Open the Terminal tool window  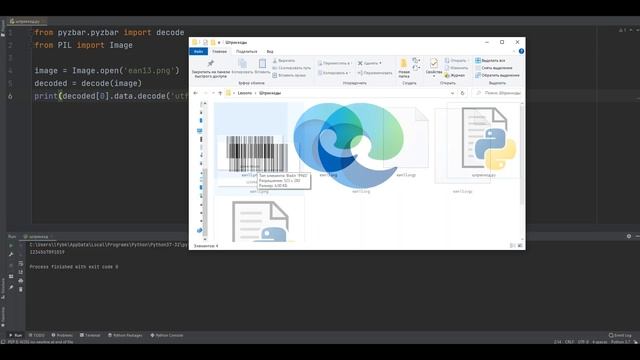pos(90,335)
